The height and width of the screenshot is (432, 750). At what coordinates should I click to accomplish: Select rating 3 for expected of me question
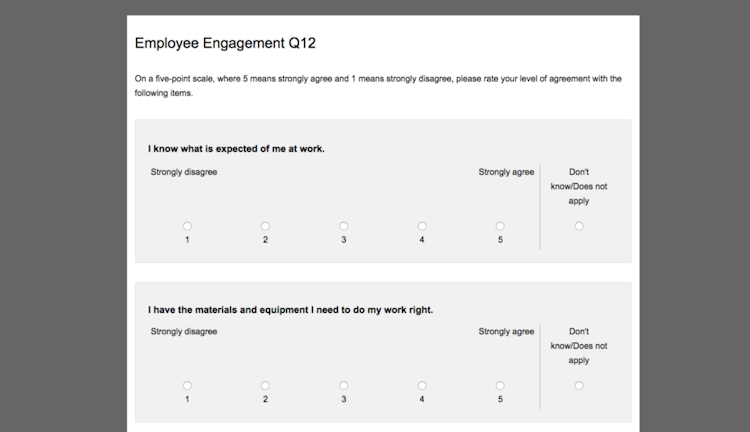coord(343,226)
